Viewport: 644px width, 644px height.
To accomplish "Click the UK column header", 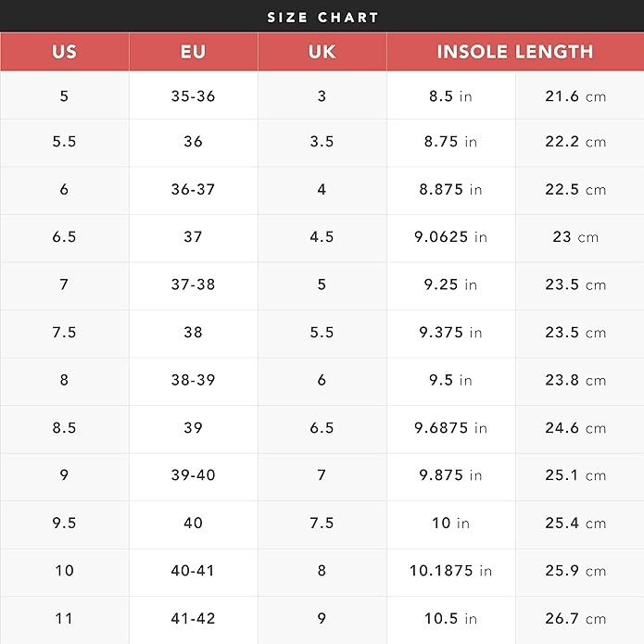I will point(322,52).
